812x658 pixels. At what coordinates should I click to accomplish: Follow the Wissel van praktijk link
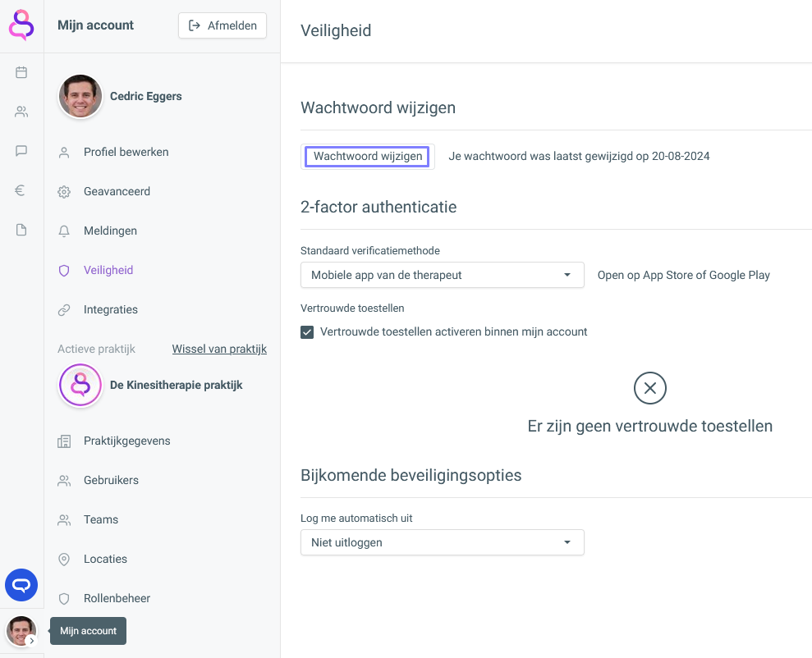click(219, 349)
